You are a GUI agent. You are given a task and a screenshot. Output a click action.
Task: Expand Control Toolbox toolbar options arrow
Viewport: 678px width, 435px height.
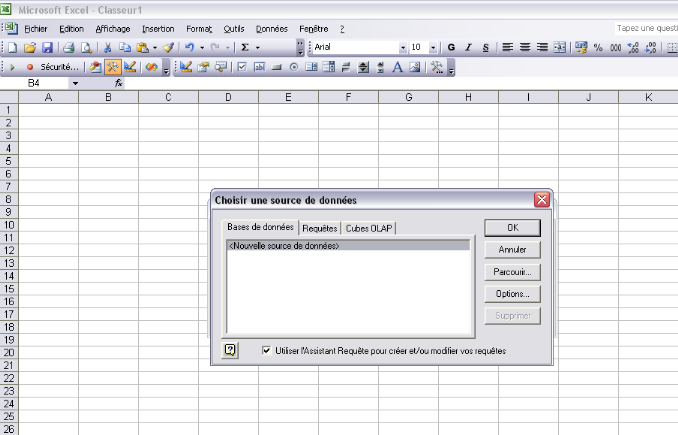[x=451, y=68]
